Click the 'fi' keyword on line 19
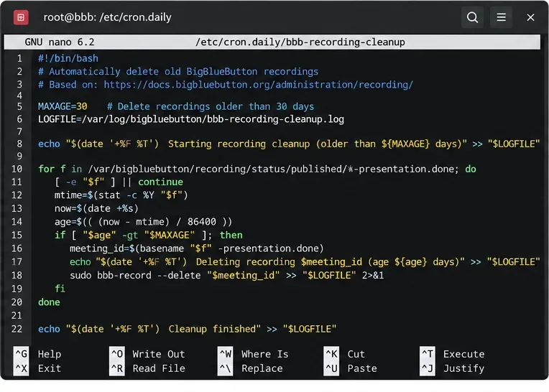Viewport: 549px width, 392px height. [60, 289]
